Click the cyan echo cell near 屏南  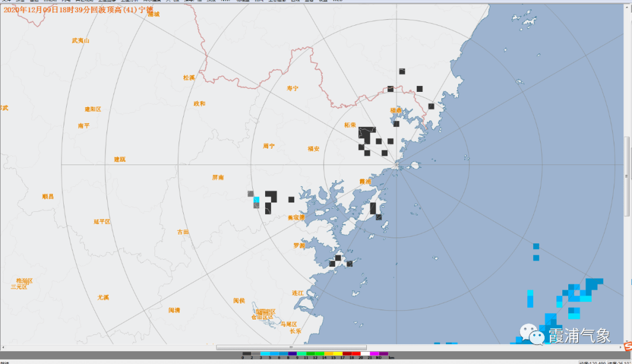pos(256,200)
